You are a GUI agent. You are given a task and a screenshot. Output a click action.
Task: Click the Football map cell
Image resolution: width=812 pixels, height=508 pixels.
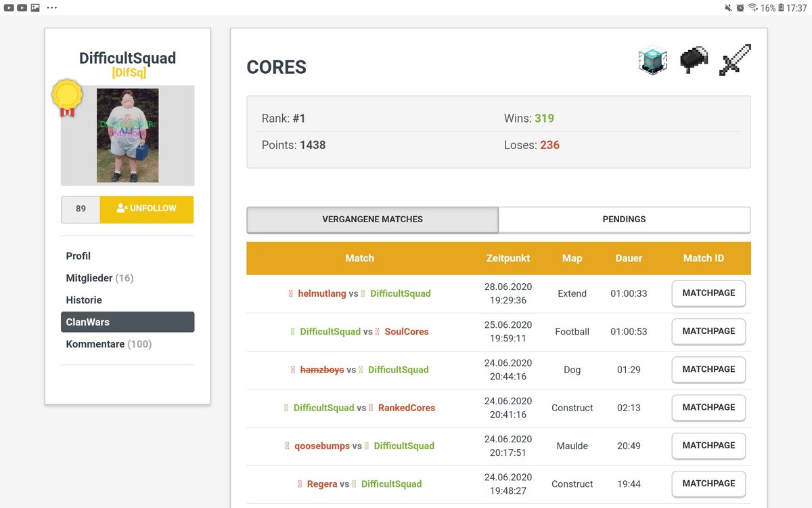tap(572, 332)
